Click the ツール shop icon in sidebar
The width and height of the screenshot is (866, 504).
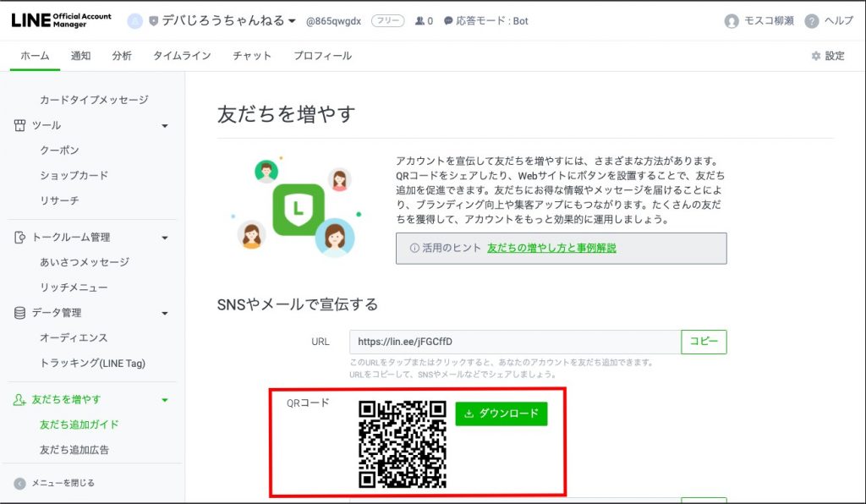(20, 125)
